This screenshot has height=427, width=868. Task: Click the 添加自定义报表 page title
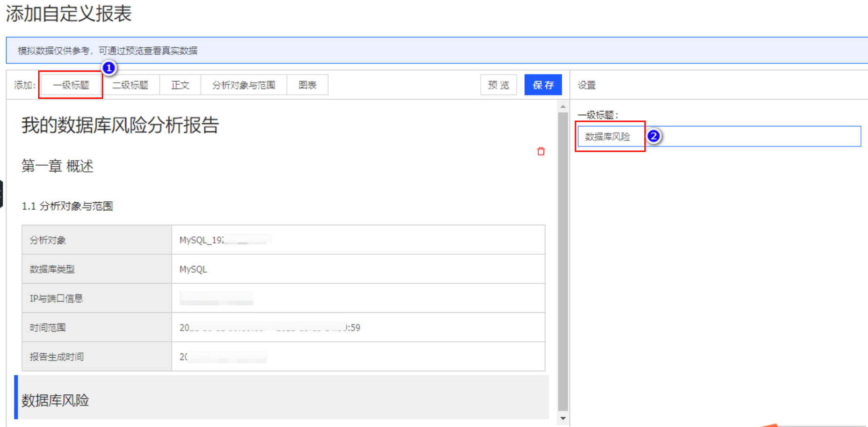pos(69,13)
